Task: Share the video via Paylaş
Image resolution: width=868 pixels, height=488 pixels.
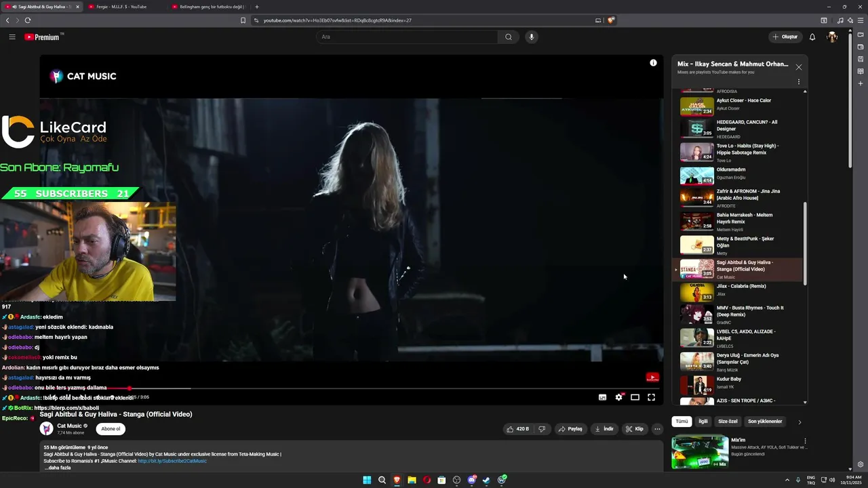Action: click(x=570, y=429)
